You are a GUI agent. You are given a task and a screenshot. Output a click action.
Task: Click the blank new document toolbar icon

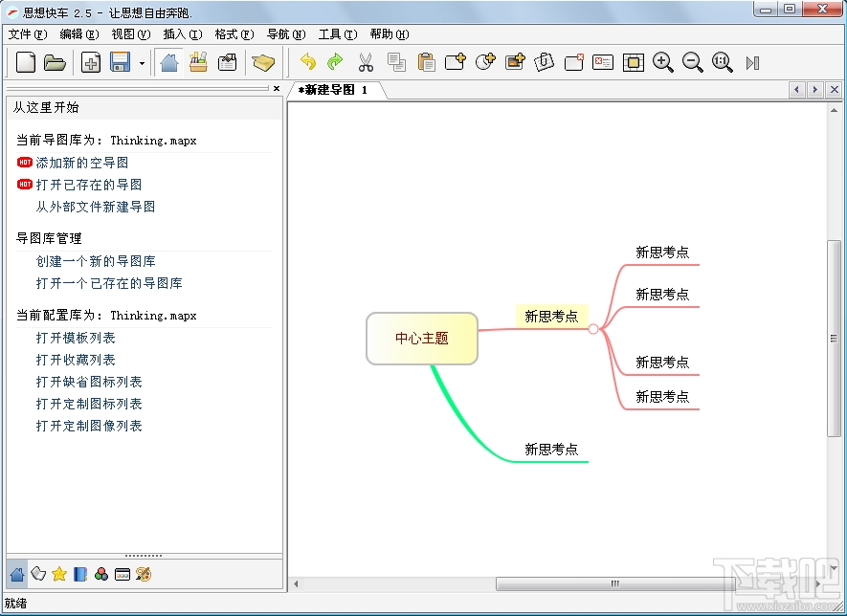point(26,62)
